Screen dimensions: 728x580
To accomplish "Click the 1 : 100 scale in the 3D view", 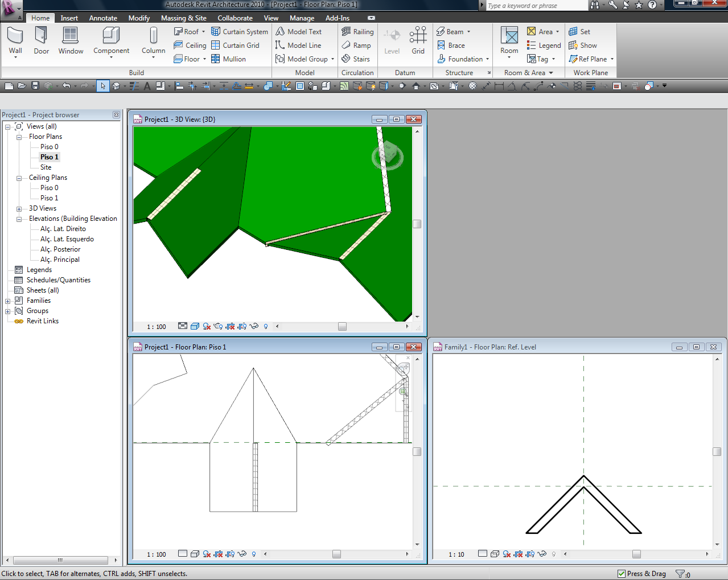I will [x=157, y=327].
